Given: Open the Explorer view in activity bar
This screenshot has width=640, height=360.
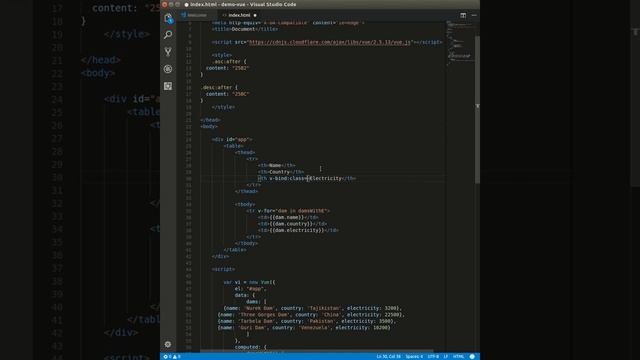Looking at the screenshot, I should tap(168, 18).
